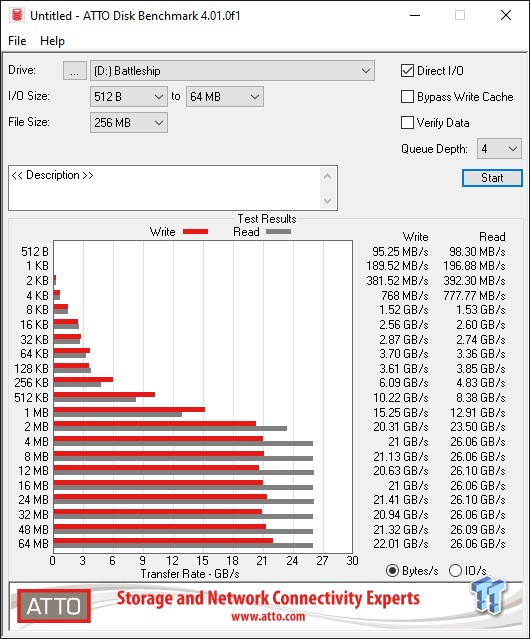Minimize the ATTO Disk Benchmark window
Screen dimensions: 530x639
[x=415, y=15]
